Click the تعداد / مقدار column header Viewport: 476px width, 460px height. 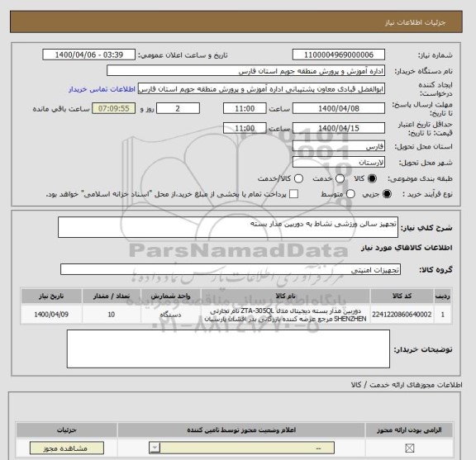pyautogui.click(x=112, y=296)
